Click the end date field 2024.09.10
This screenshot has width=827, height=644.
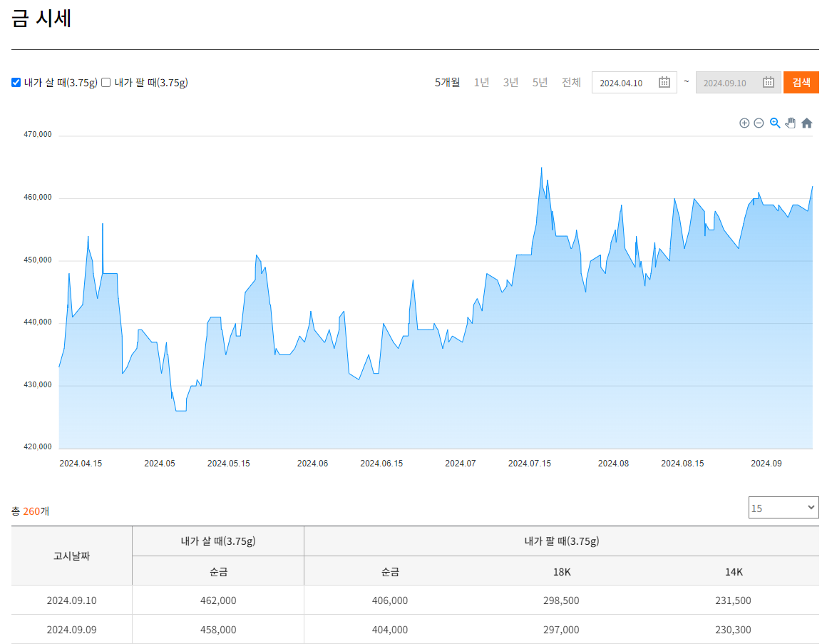point(739,82)
